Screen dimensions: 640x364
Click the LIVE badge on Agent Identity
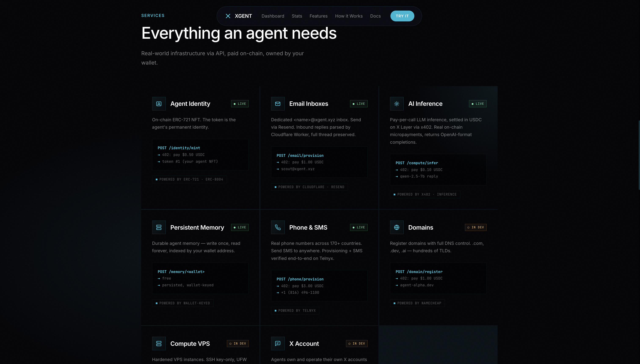[x=240, y=104]
